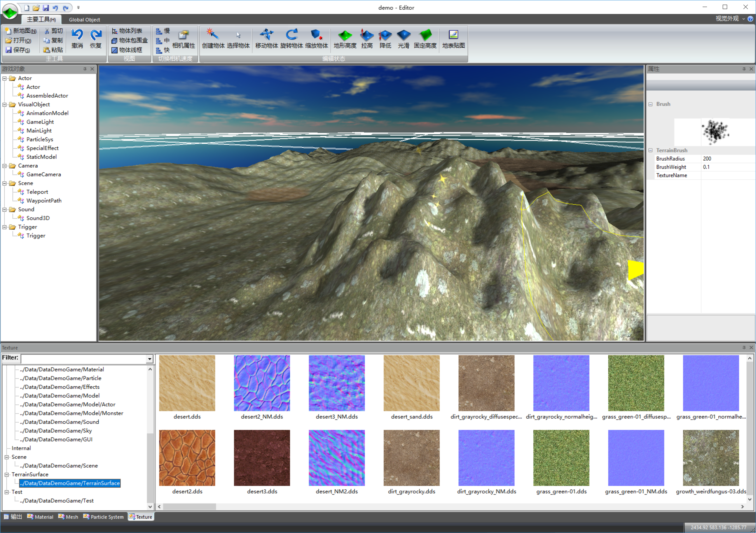Select ../Data/DataDemoGame/TerrainSurface folder
Screen dimensions: 756x533
(70, 483)
